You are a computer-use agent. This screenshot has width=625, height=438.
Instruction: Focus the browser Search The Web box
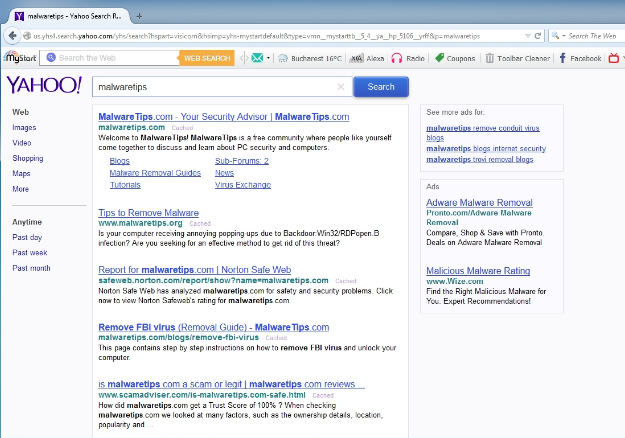592,36
